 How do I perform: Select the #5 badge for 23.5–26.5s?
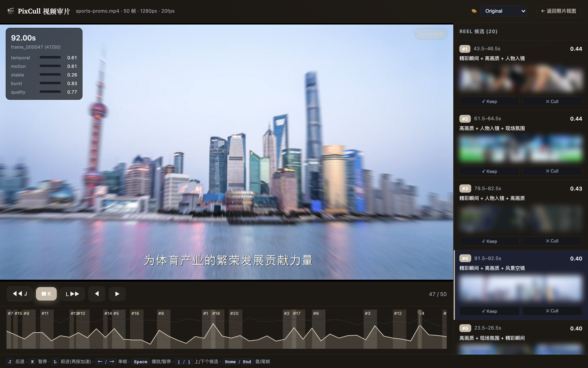[465, 328]
